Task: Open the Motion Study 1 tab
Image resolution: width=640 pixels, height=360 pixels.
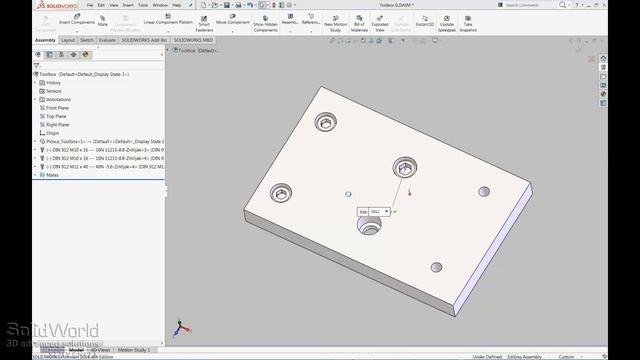Action: [x=134, y=350]
